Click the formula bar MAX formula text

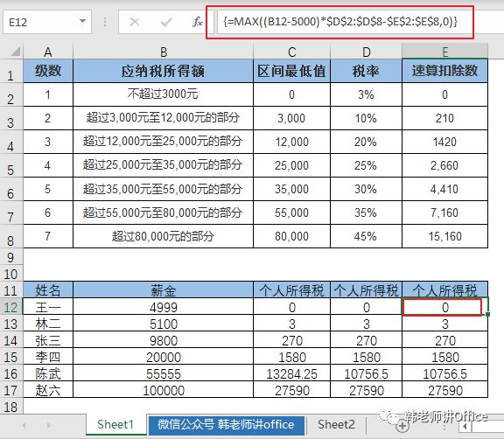pyautogui.click(x=340, y=22)
